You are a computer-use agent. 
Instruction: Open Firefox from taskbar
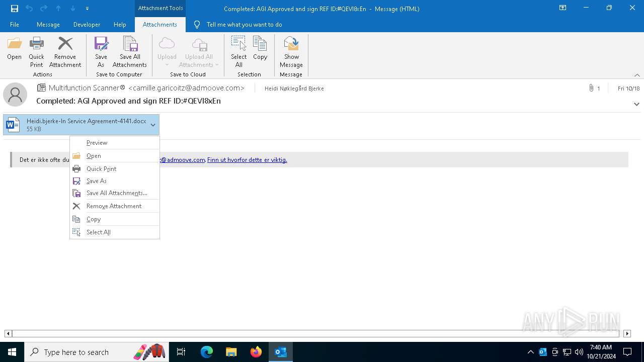pos(256,352)
